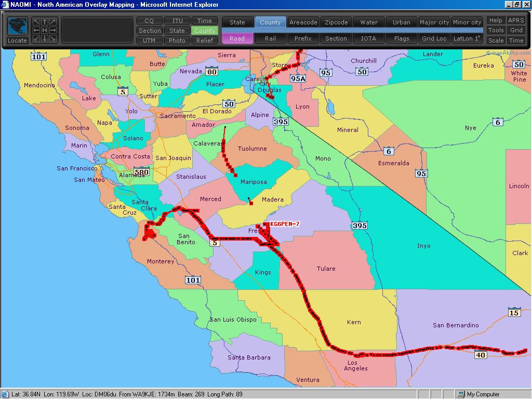The image size is (532, 399).
Task: Switch to Relief map mode
Action: point(205,41)
